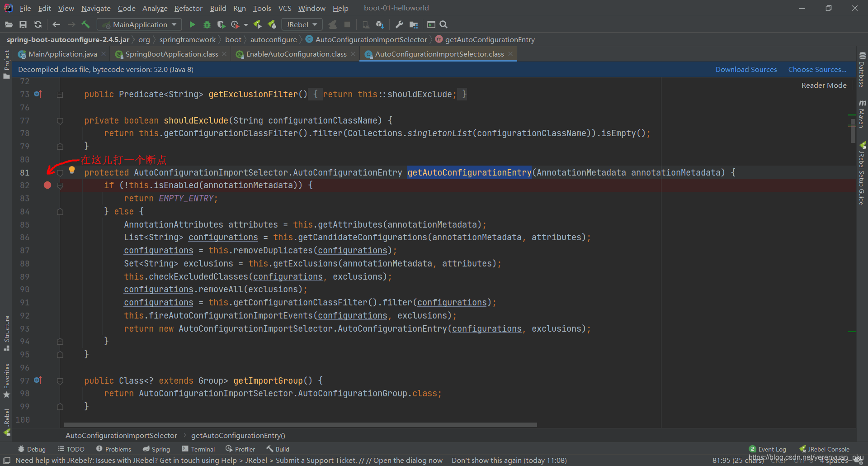Switch to the SpringBootApplication.class tab
Image resolution: width=868 pixels, height=466 pixels.
(x=172, y=54)
